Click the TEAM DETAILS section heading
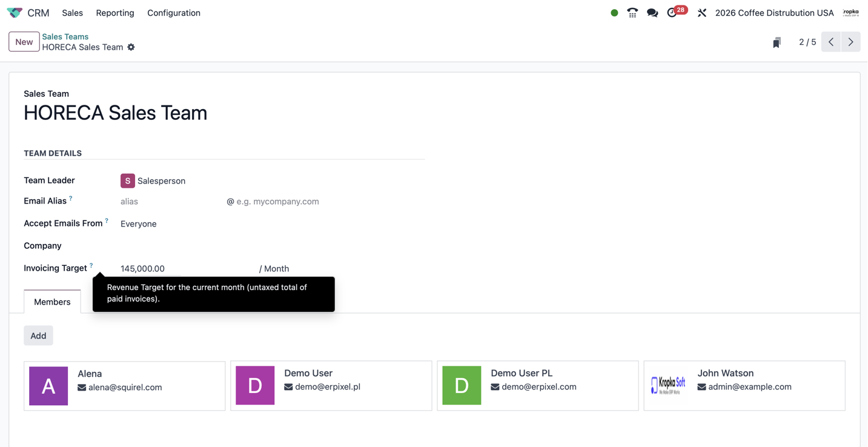 pyautogui.click(x=53, y=153)
